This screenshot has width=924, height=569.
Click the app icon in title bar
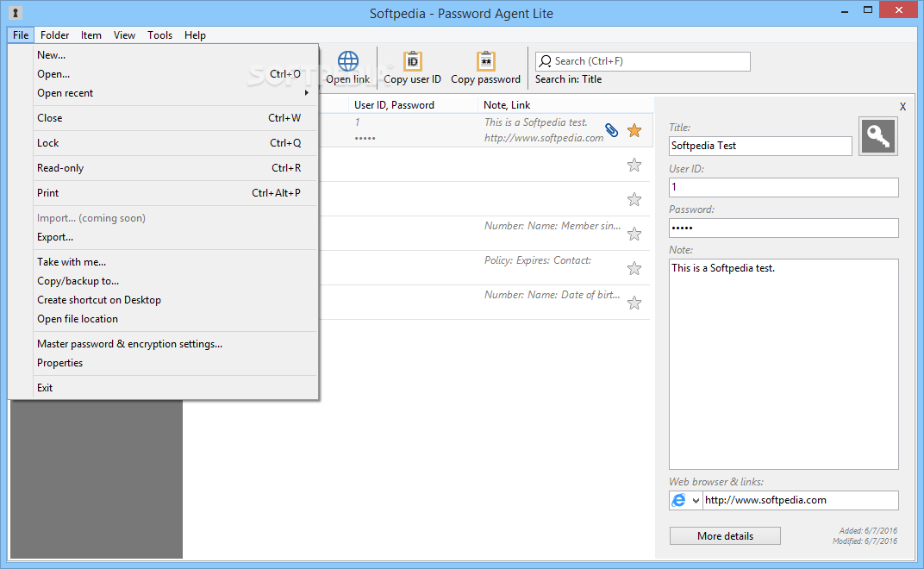pos(16,12)
